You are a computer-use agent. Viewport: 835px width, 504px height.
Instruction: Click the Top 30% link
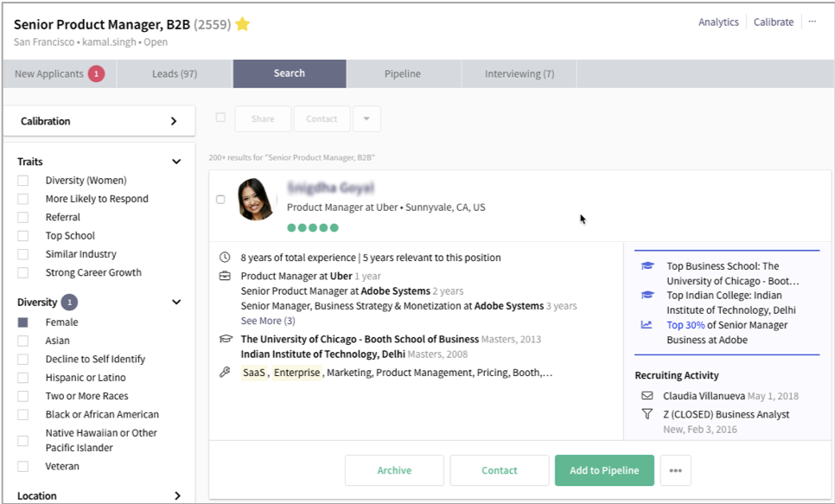[x=685, y=325]
